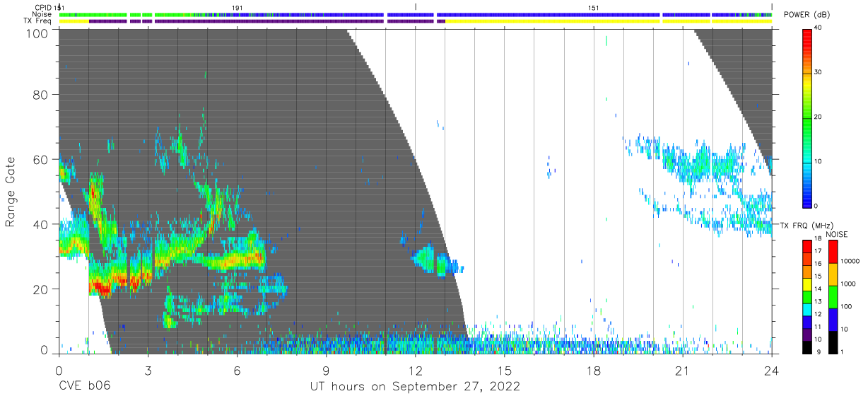Click the 13 MHz TX frequency label
The image size is (868, 401).
(818, 302)
